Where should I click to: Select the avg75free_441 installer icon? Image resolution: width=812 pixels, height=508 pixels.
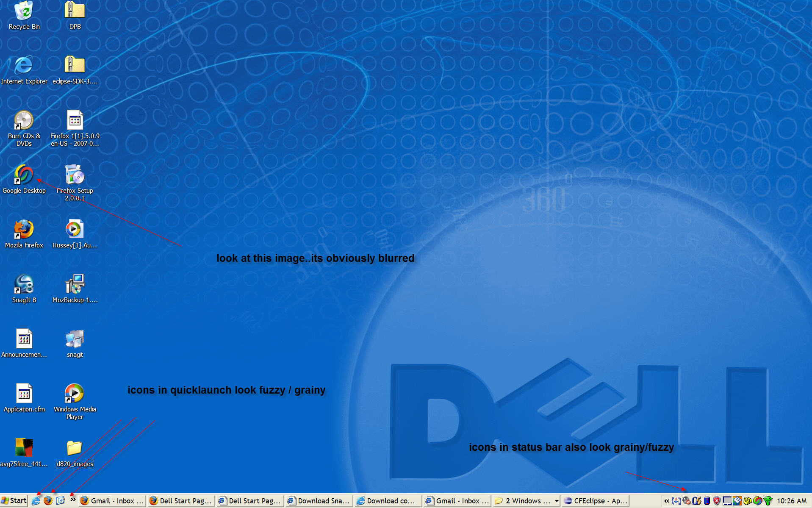coord(24,452)
